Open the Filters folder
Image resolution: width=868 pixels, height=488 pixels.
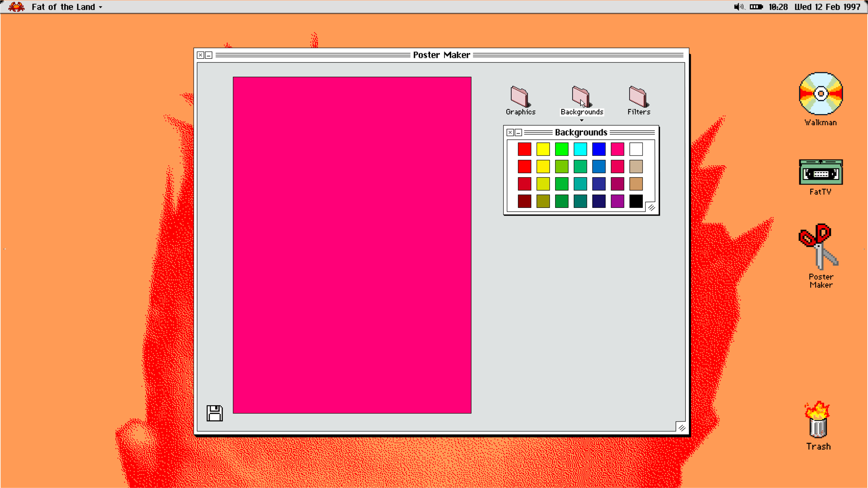pyautogui.click(x=638, y=97)
